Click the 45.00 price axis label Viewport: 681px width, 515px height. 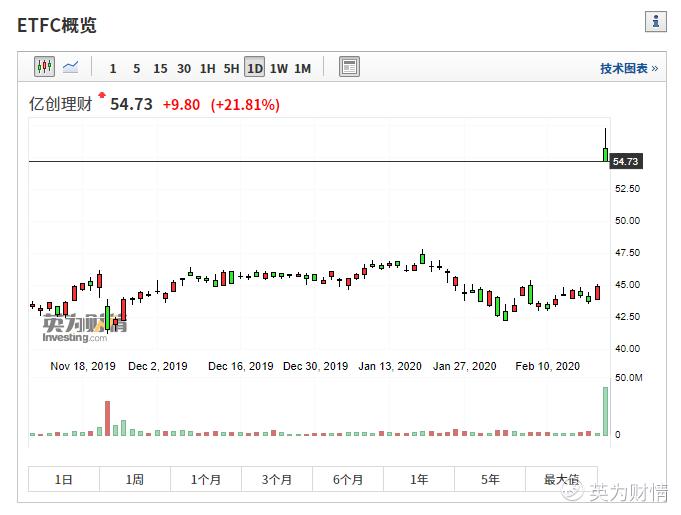pos(628,285)
